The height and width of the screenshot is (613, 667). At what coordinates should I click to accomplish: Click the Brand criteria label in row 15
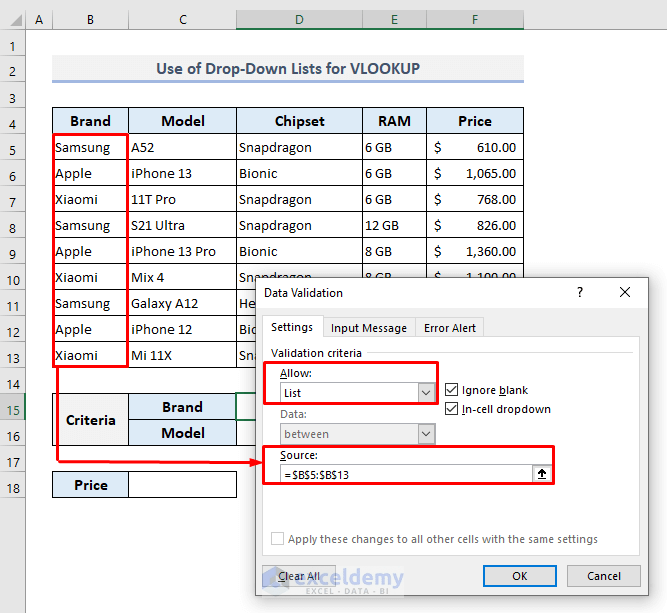(x=182, y=407)
